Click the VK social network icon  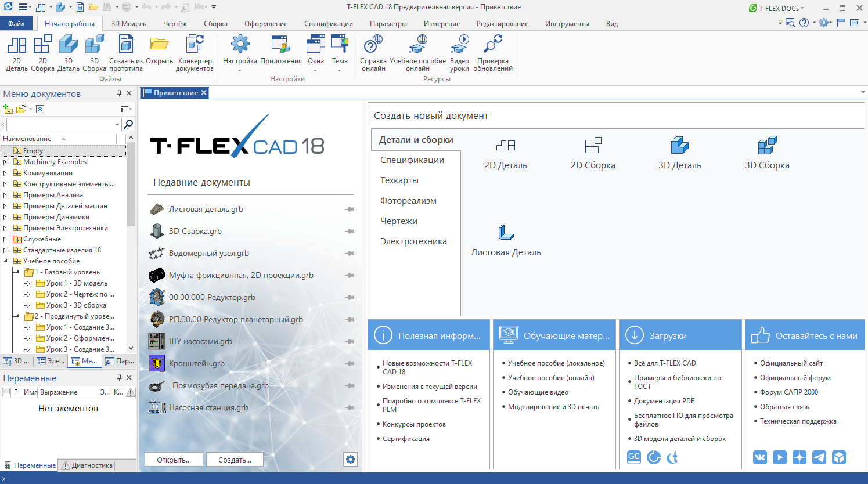[x=760, y=457]
